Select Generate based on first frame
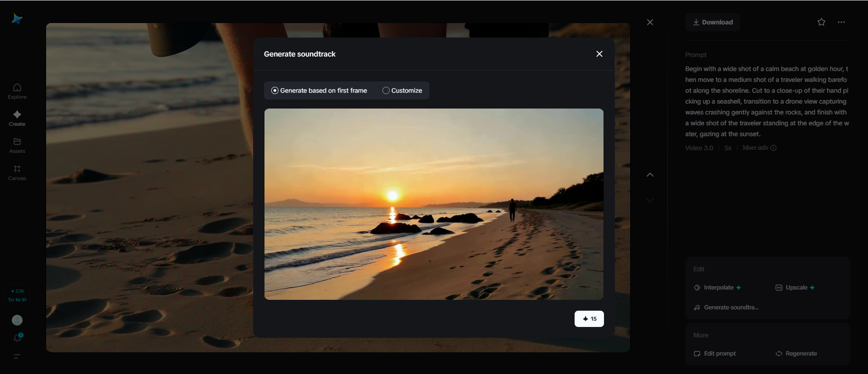The width and height of the screenshot is (868, 374). coord(319,90)
